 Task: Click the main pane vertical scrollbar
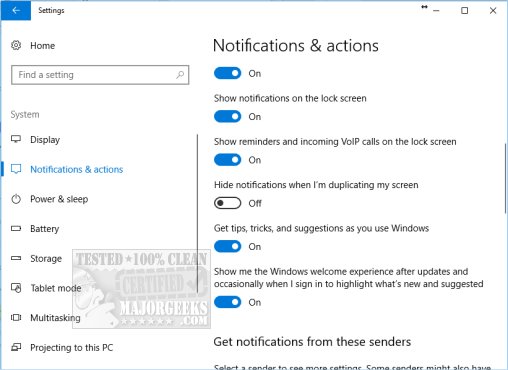point(505,178)
